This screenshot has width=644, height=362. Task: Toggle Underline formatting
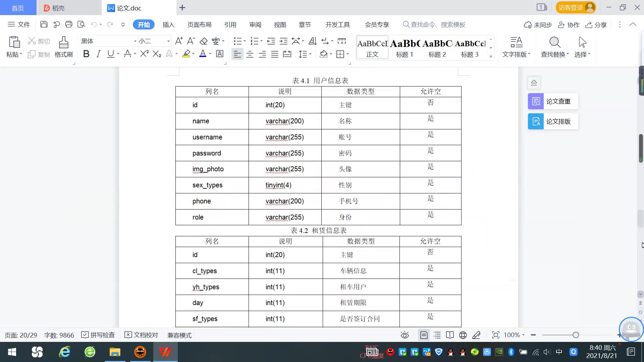tap(110, 54)
